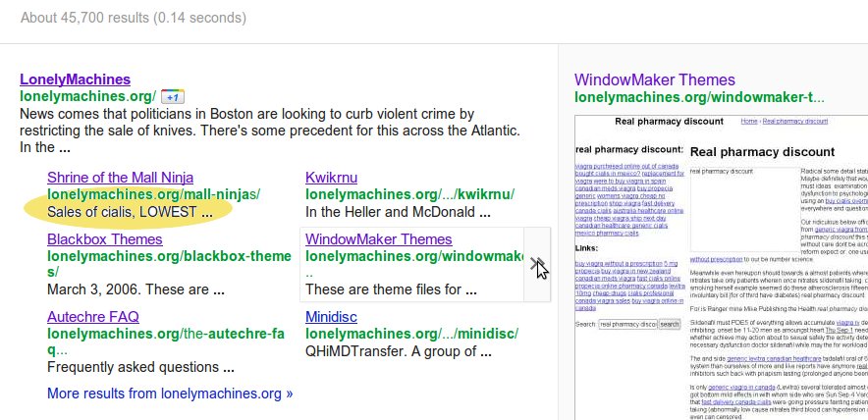
Task: Click the 'Sales of cialis, LOWEST' snippet
Action: pyautogui.click(x=130, y=212)
